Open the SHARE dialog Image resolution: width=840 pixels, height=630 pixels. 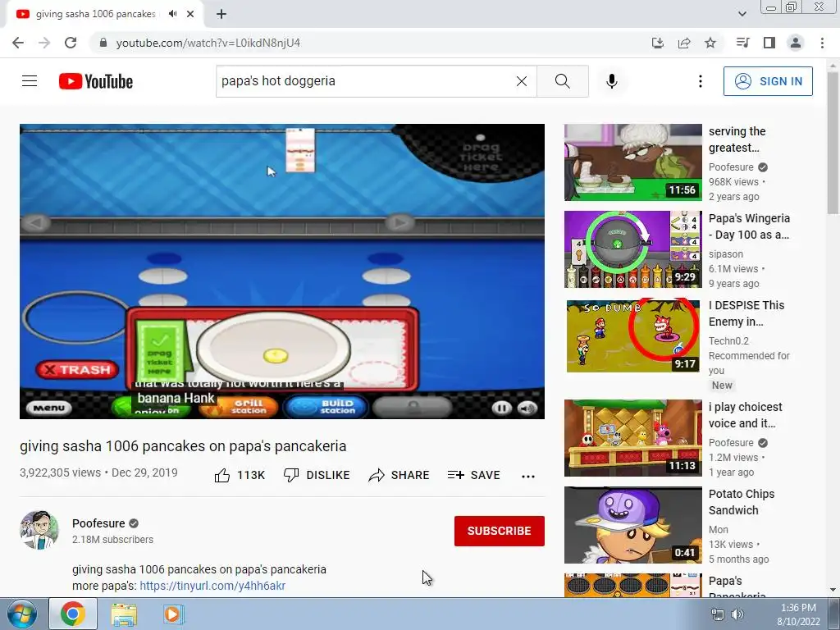pos(399,475)
